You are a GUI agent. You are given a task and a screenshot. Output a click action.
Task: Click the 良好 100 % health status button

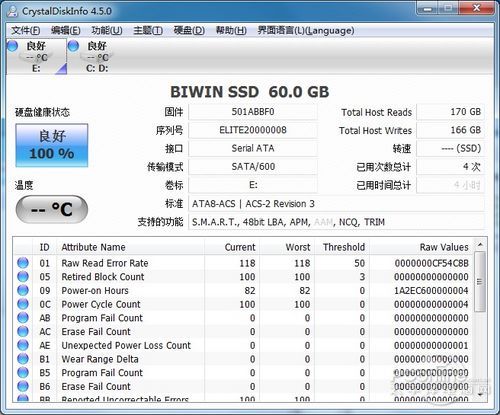point(52,145)
